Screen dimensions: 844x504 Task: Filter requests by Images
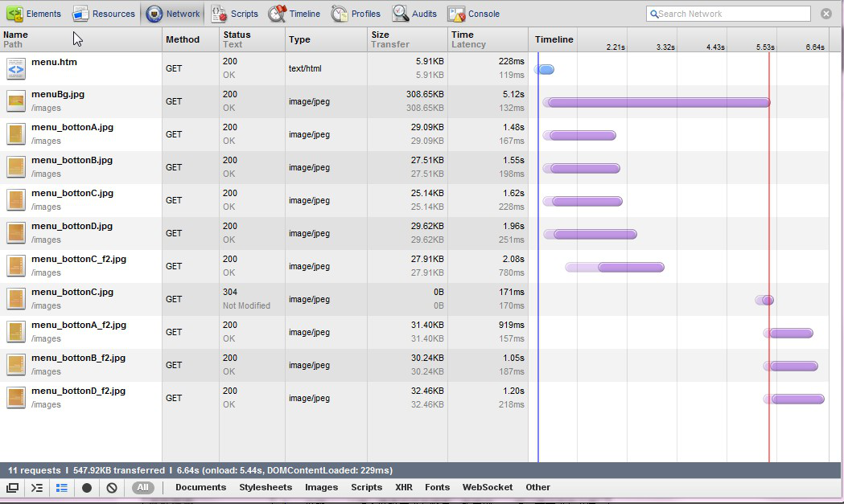[x=321, y=487]
